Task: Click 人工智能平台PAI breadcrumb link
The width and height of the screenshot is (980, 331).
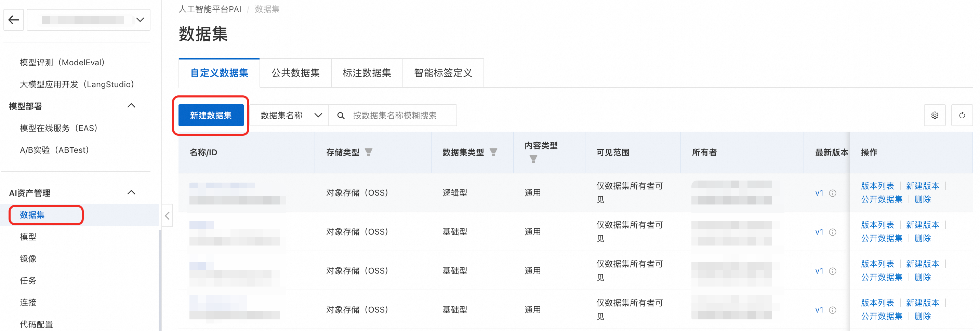Action: 210,9
